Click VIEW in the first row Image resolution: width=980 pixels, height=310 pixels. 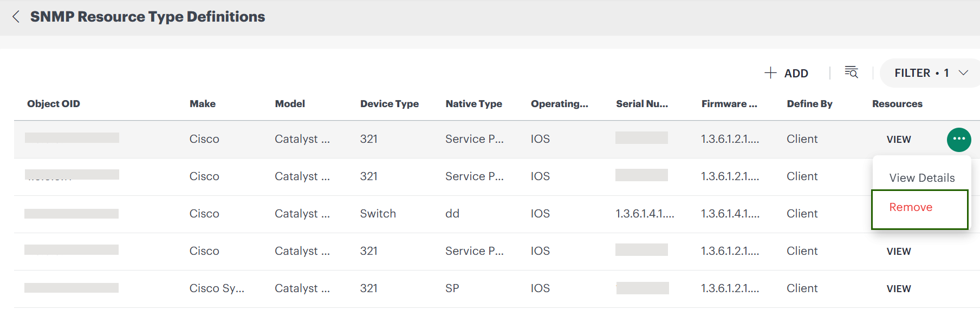(x=899, y=140)
